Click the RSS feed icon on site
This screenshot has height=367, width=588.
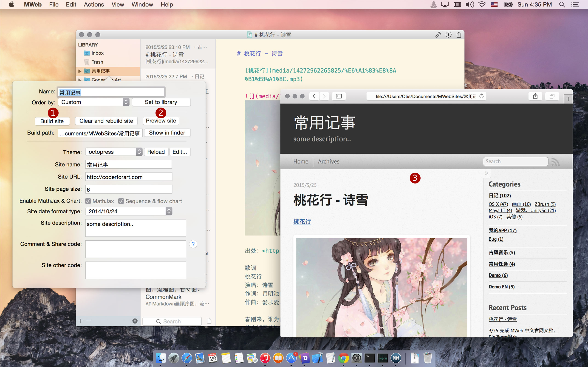(555, 162)
